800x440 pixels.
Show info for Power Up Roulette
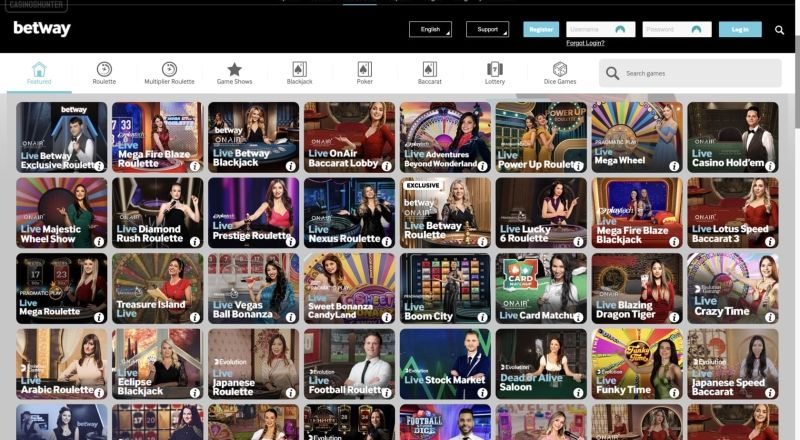tap(578, 166)
